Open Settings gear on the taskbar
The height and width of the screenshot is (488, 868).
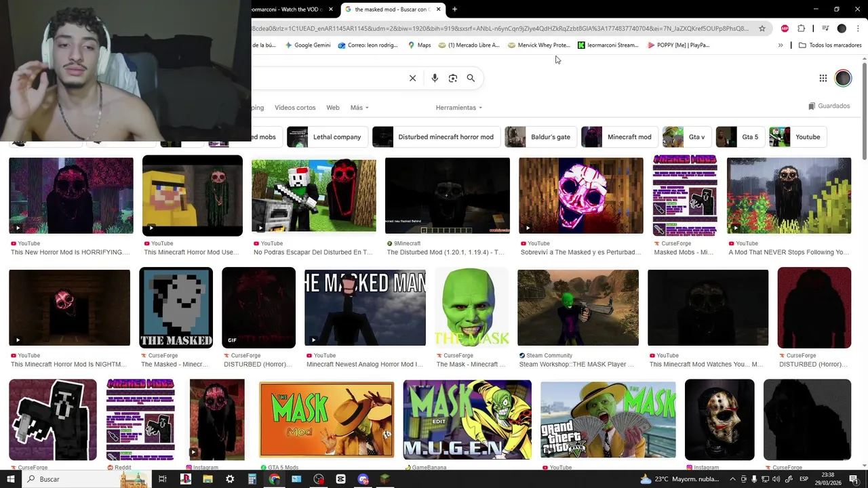point(230,479)
